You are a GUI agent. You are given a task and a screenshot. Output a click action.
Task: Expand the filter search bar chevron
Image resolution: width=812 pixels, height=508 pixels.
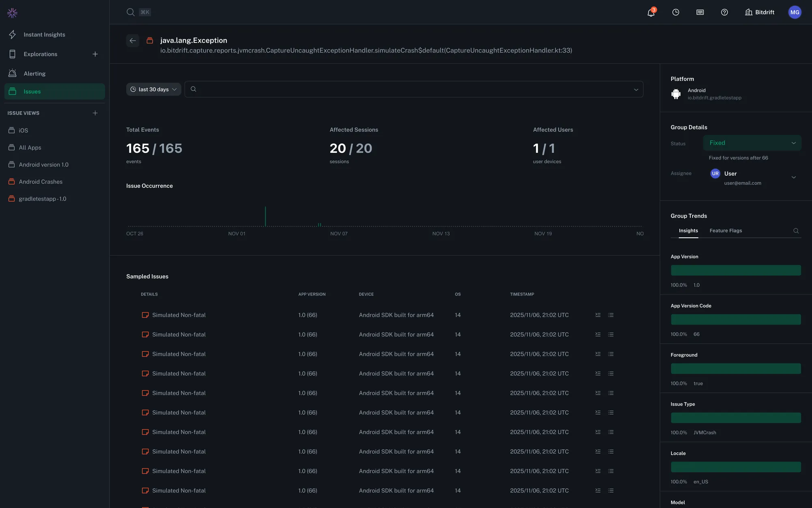click(x=636, y=89)
